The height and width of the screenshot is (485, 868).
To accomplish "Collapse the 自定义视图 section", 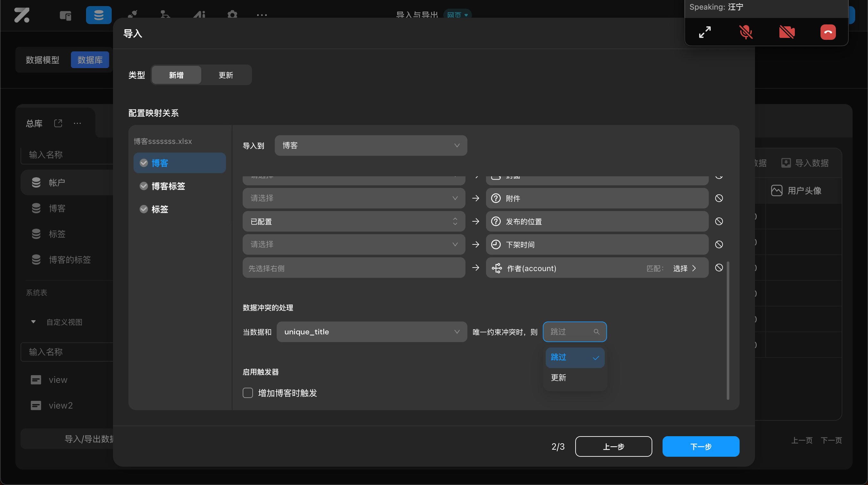I will coord(33,322).
